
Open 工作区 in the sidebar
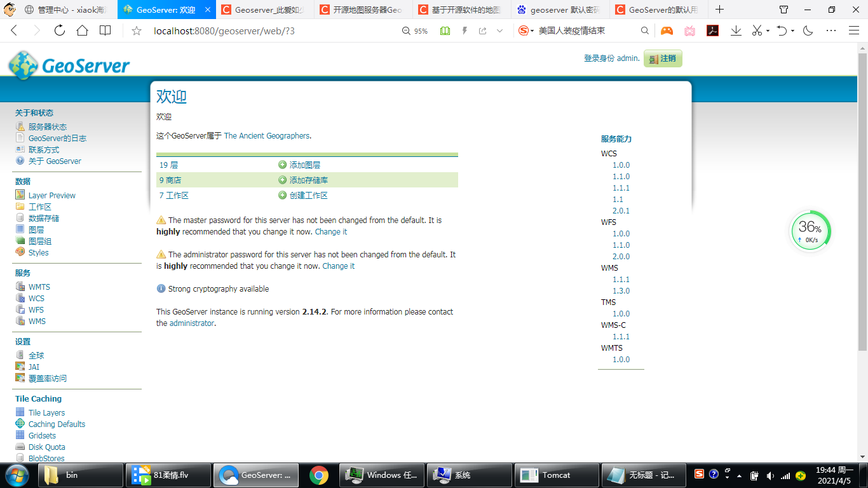click(x=39, y=207)
